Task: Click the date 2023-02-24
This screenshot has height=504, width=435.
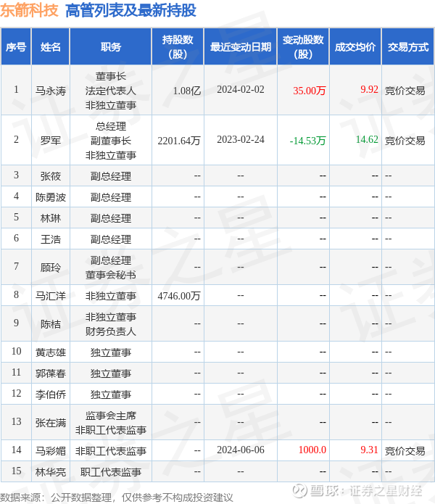Action: coord(241,139)
